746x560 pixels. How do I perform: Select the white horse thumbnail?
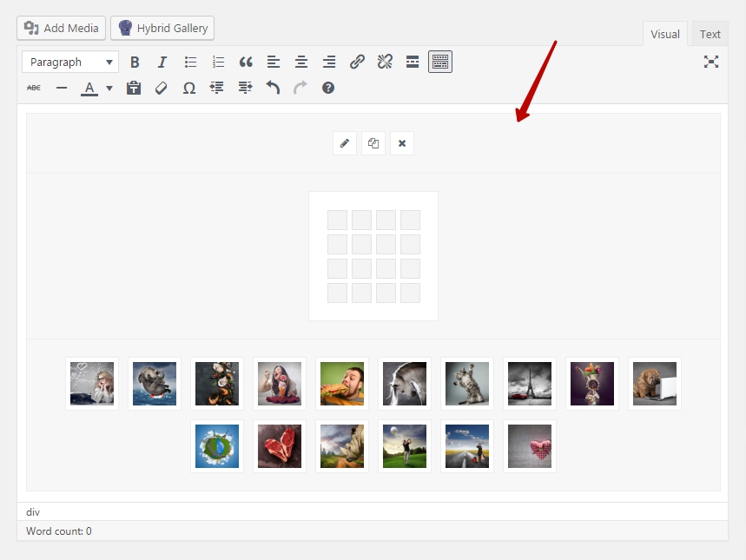[x=405, y=384]
